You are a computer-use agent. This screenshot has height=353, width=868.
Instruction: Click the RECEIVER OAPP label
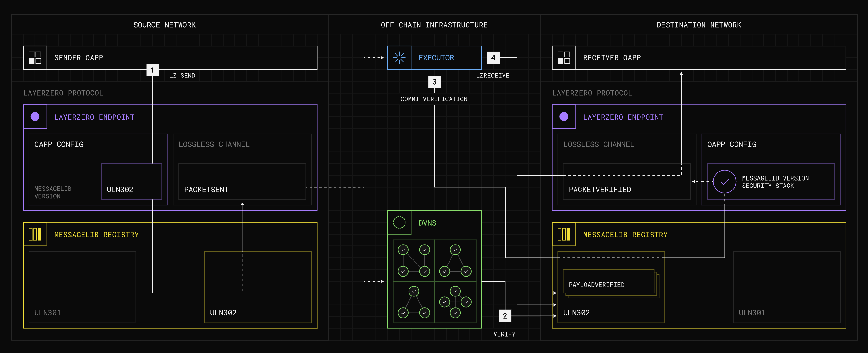[x=612, y=58]
